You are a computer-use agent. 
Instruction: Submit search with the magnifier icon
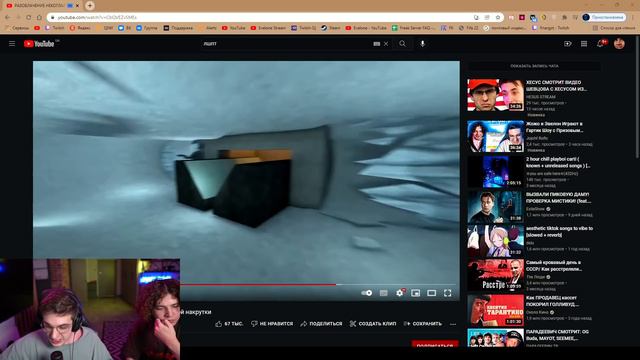[x=402, y=44]
